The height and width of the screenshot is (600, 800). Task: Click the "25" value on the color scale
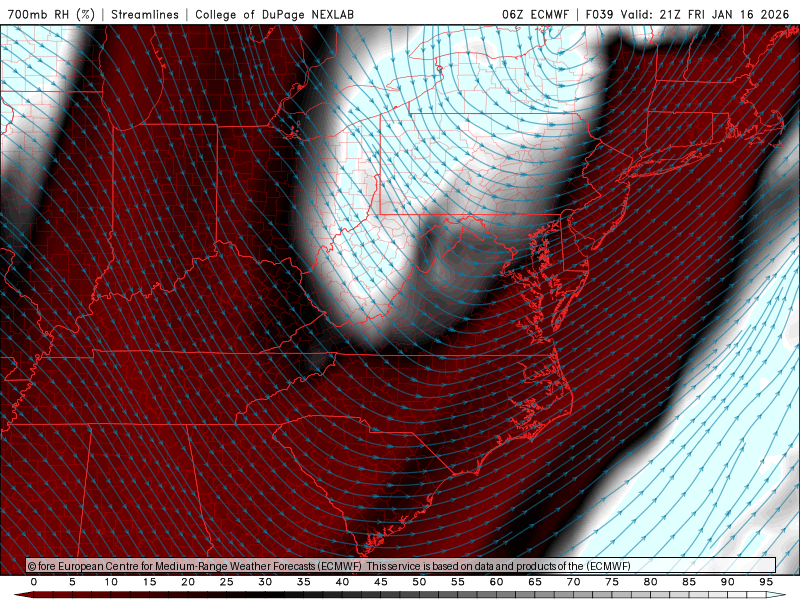(227, 582)
